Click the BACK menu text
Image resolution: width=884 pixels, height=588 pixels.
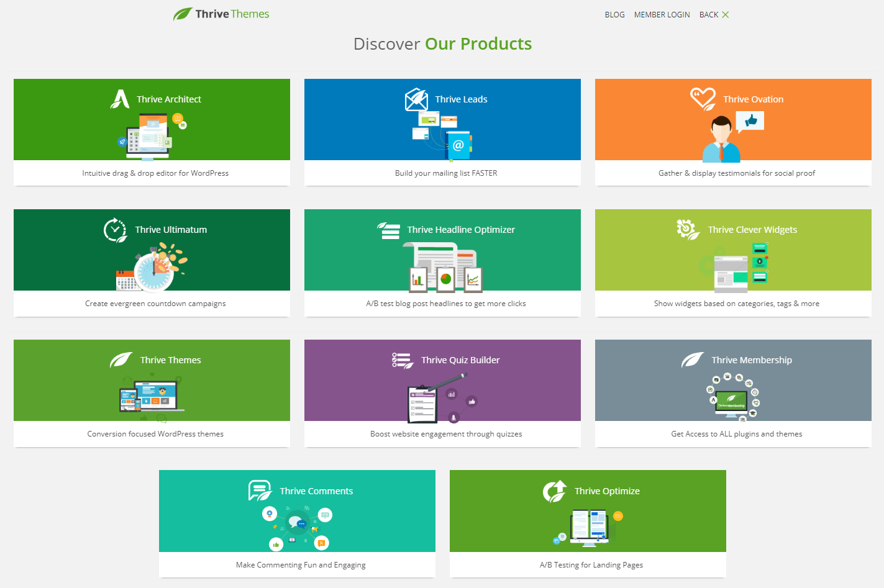[x=709, y=15]
